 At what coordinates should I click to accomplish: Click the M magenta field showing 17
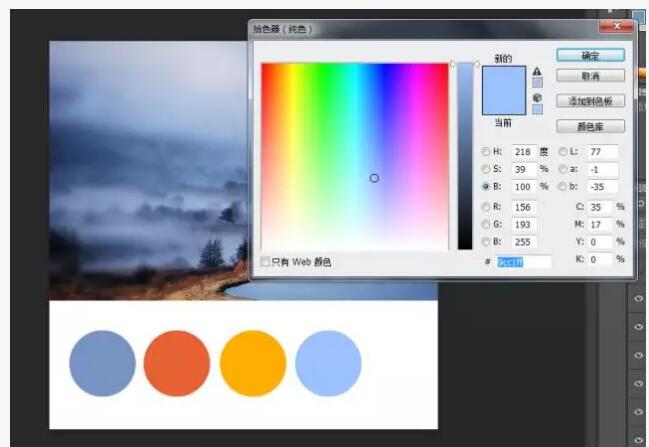[x=599, y=224]
